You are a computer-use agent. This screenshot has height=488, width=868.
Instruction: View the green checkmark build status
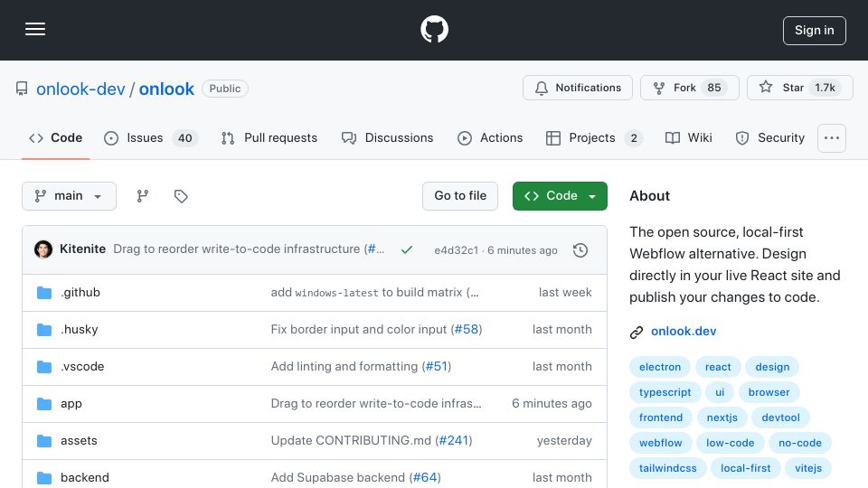pyautogui.click(x=407, y=249)
